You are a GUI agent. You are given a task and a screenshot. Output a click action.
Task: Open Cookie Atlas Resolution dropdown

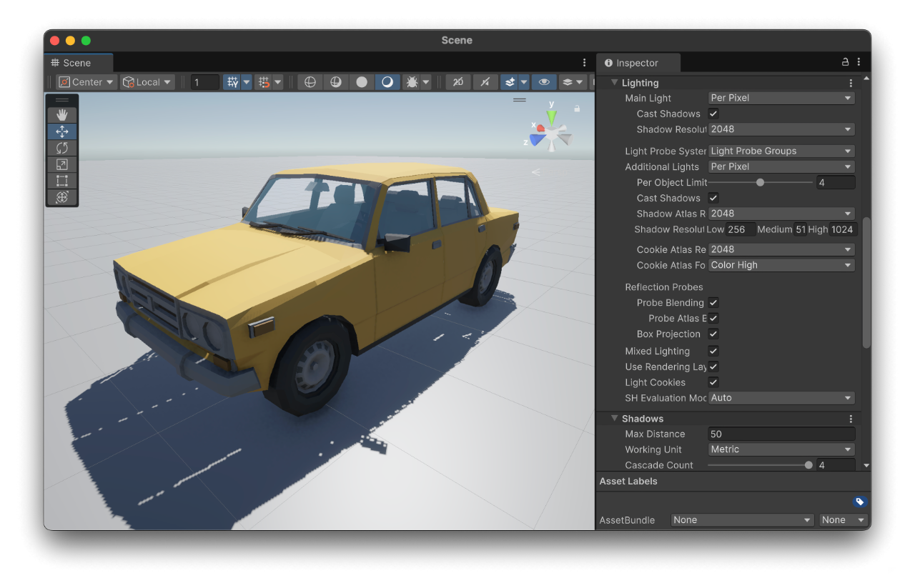[781, 249]
